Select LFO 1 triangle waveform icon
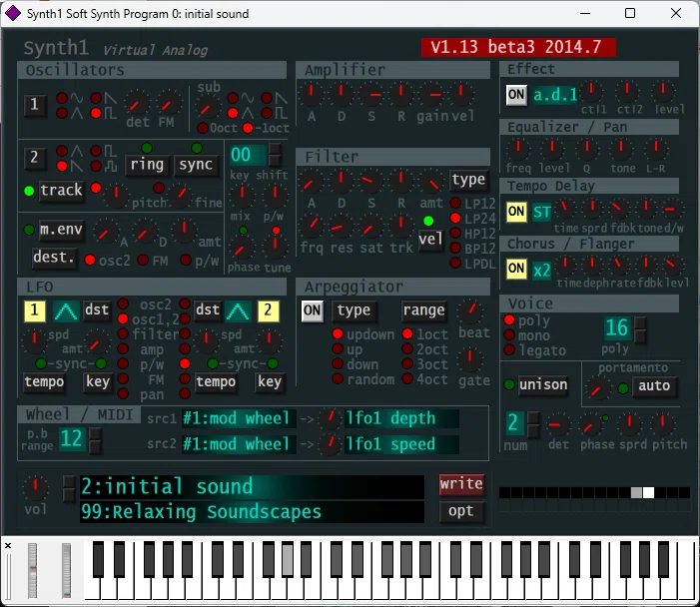 pos(66,310)
